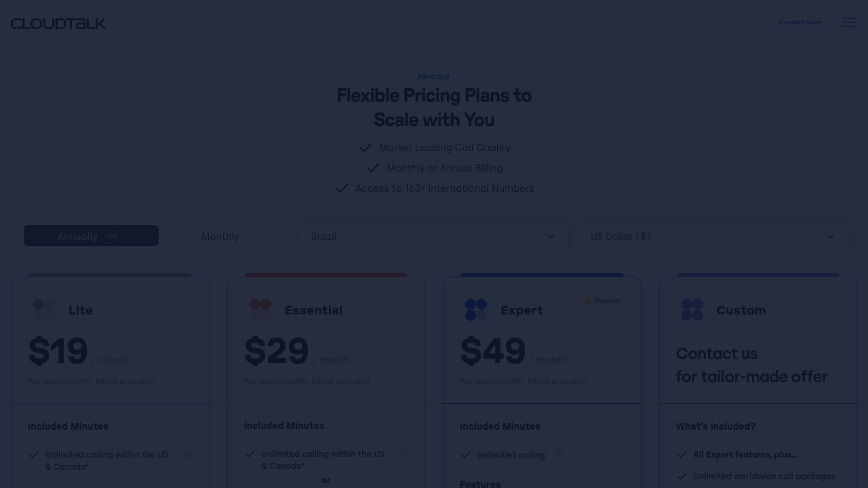
Task: Open the Brazil country dropdown
Action: (x=434, y=237)
